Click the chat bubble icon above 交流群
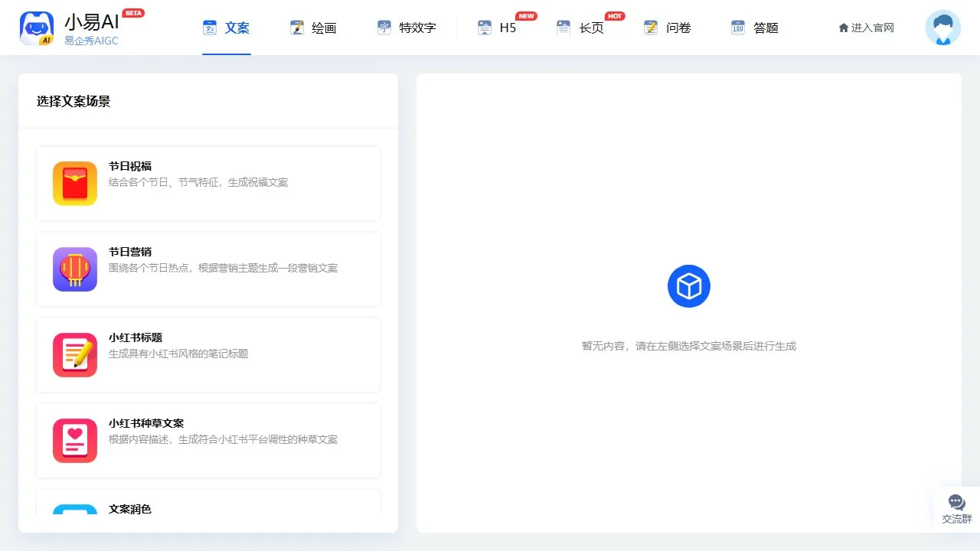The image size is (980, 551). [957, 502]
